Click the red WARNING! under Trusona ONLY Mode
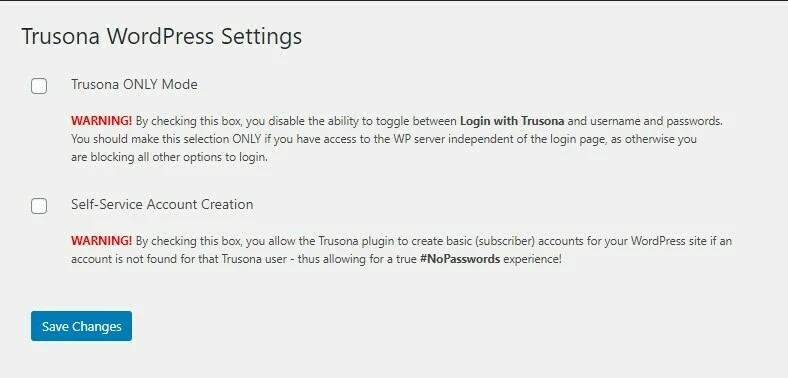788x378 pixels. pyautogui.click(x=102, y=121)
